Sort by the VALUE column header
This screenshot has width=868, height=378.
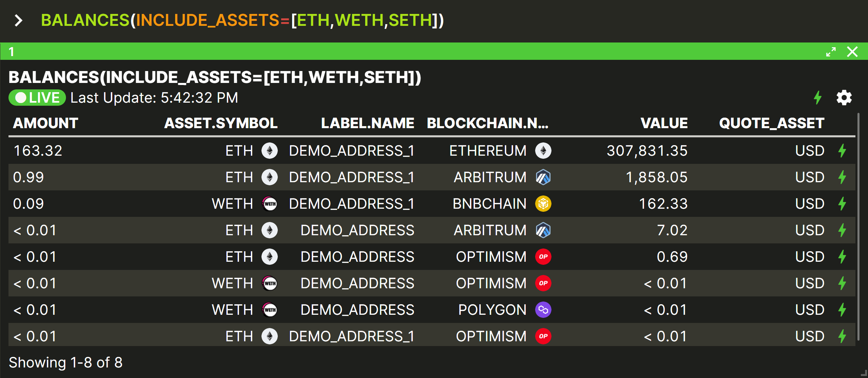tap(664, 123)
